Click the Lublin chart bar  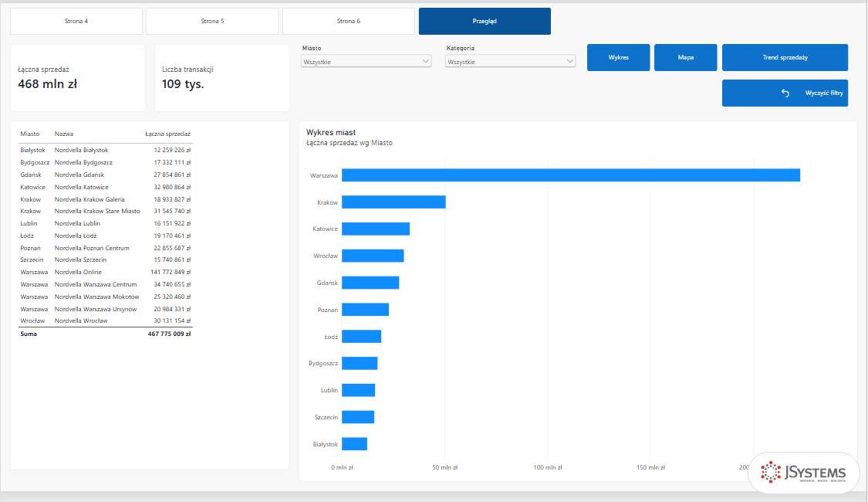coord(359,390)
